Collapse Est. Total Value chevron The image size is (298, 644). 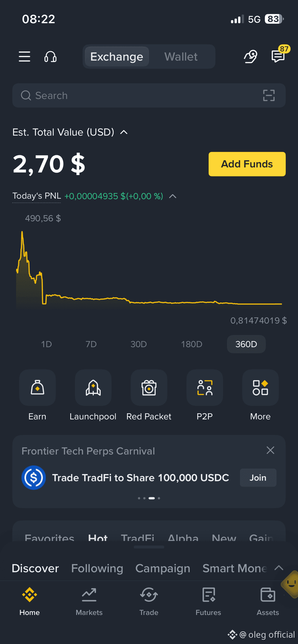[x=124, y=132]
